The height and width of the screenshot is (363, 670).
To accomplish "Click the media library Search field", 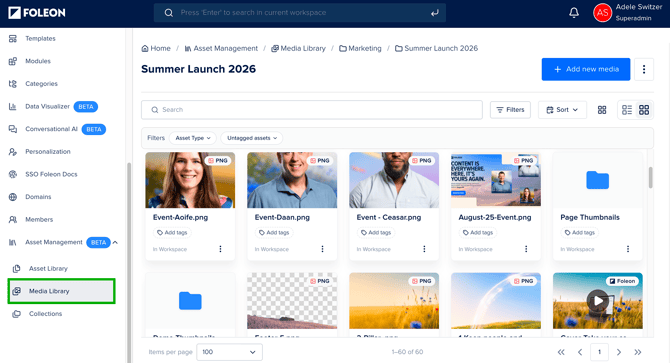I will [312, 110].
